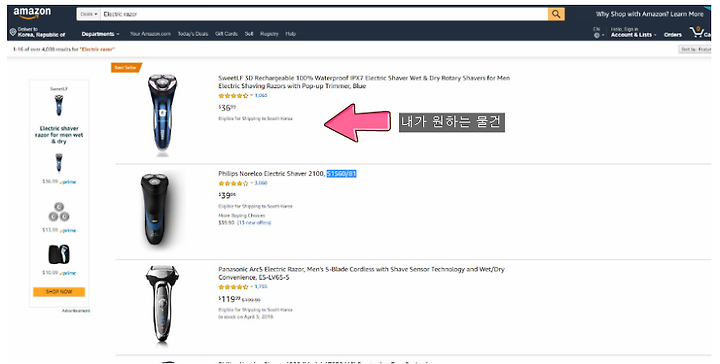Click Why Shop with Amazon Learn More
Viewport: 720px width, 364px height.
coord(649,14)
